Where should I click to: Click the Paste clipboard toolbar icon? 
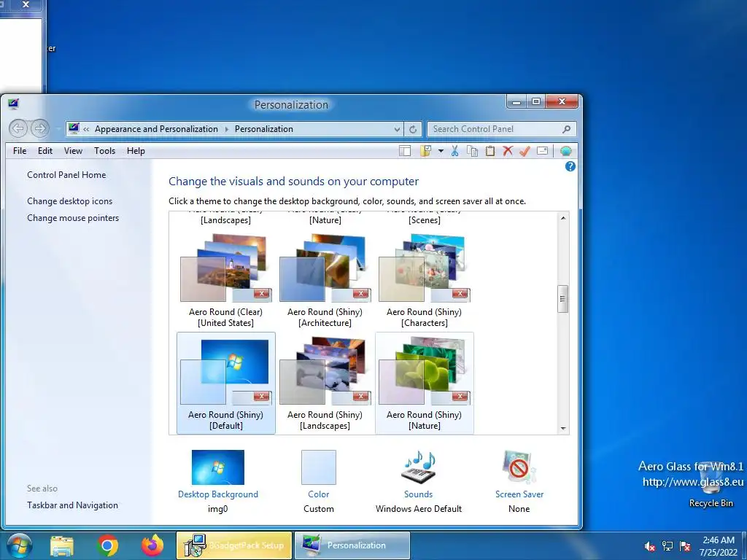489,151
